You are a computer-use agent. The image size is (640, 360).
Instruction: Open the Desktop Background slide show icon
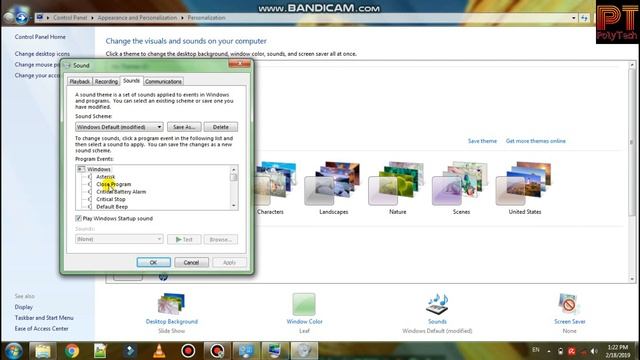pyautogui.click(x=171, y=304)
